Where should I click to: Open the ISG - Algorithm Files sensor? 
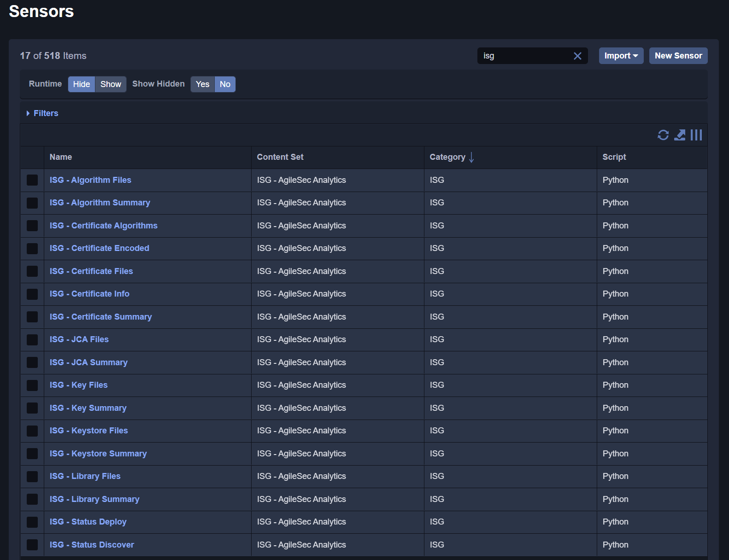(x=90, y=180)
